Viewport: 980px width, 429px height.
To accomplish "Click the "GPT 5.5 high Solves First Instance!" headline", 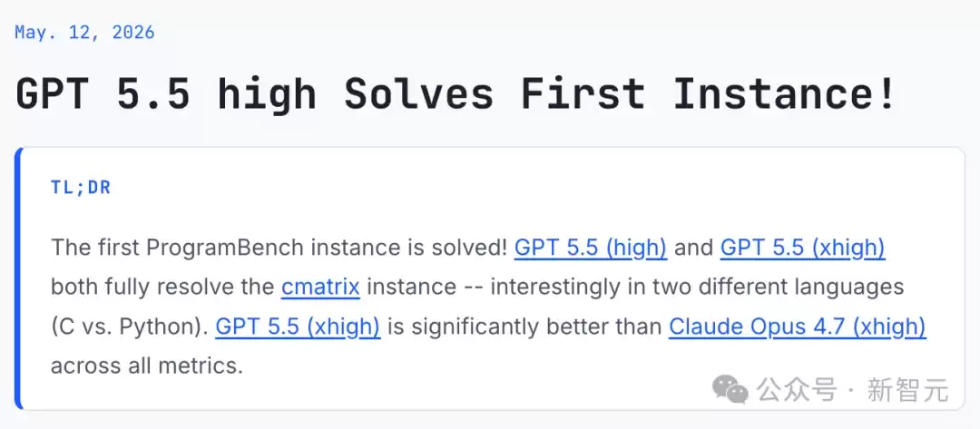I will click(456, 93).
